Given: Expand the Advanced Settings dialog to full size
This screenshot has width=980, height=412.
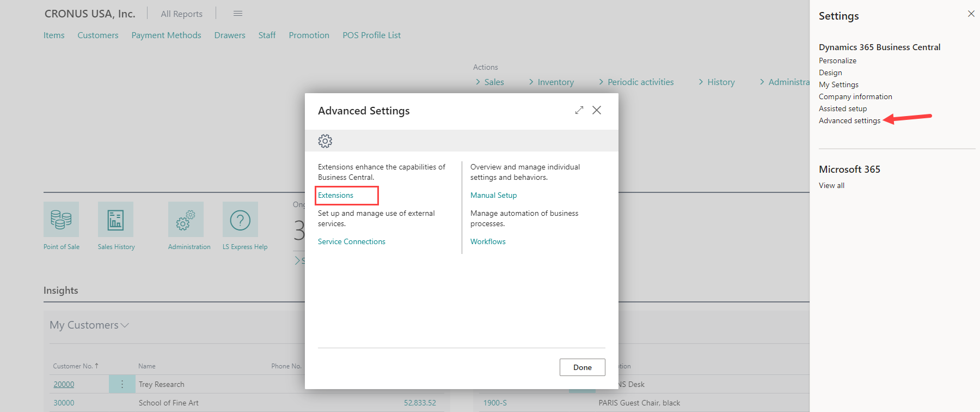Looking at the screenshot, I should [x=579, y=110].
